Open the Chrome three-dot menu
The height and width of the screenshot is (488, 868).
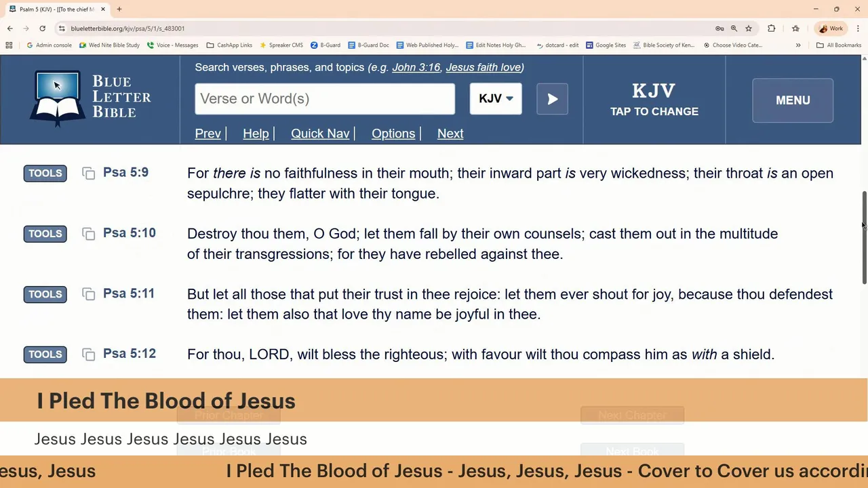click(858, 28)
